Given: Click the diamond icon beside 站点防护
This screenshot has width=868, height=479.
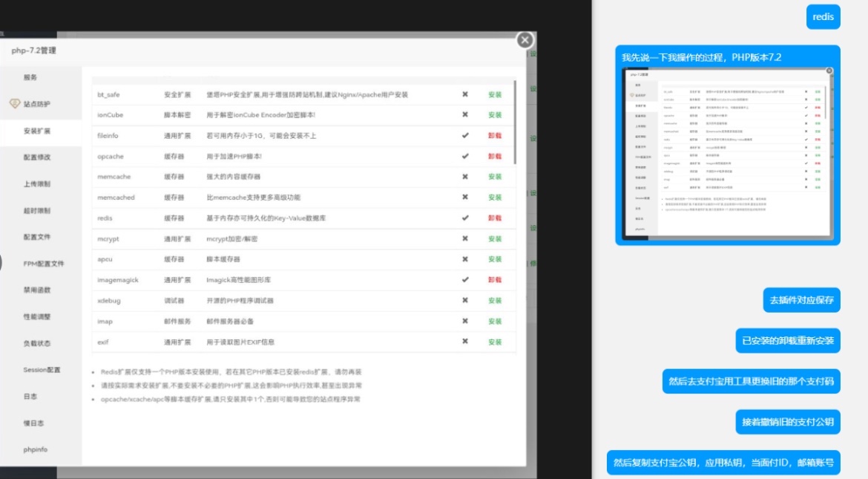Looking at the screenshot, I should click(14, 104).
